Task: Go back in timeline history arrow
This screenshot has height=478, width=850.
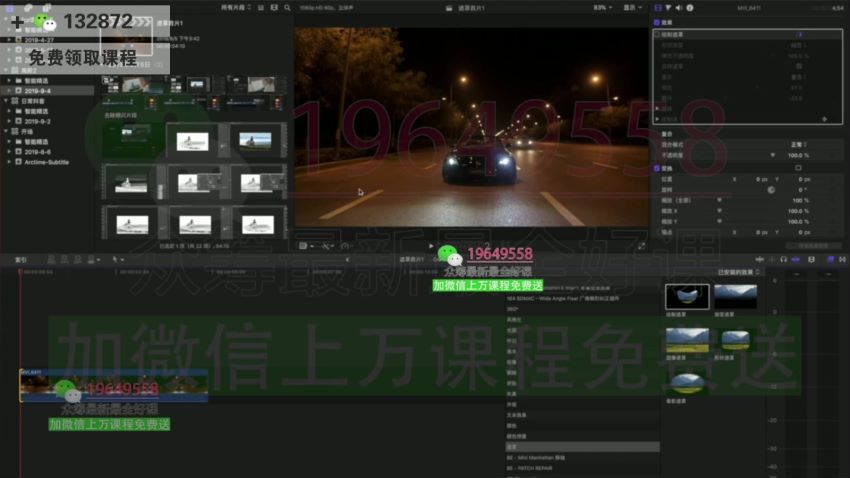Action: click(347, 260)
